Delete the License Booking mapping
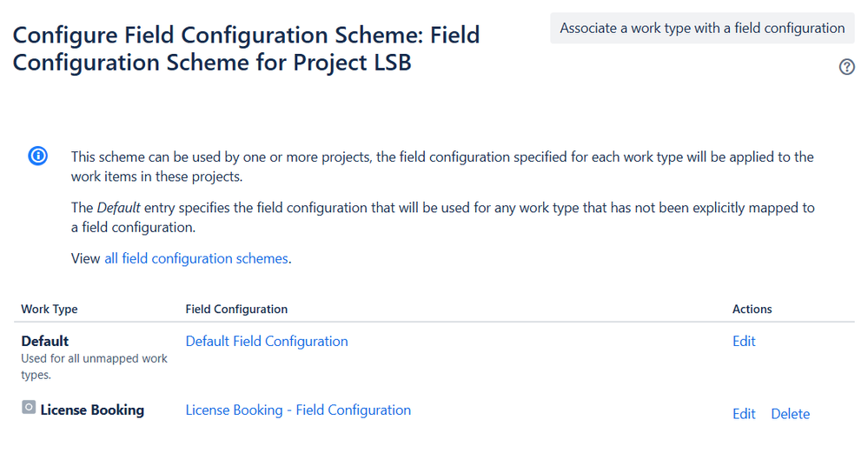This screenshot has height=453, width=868. [790, 414]
